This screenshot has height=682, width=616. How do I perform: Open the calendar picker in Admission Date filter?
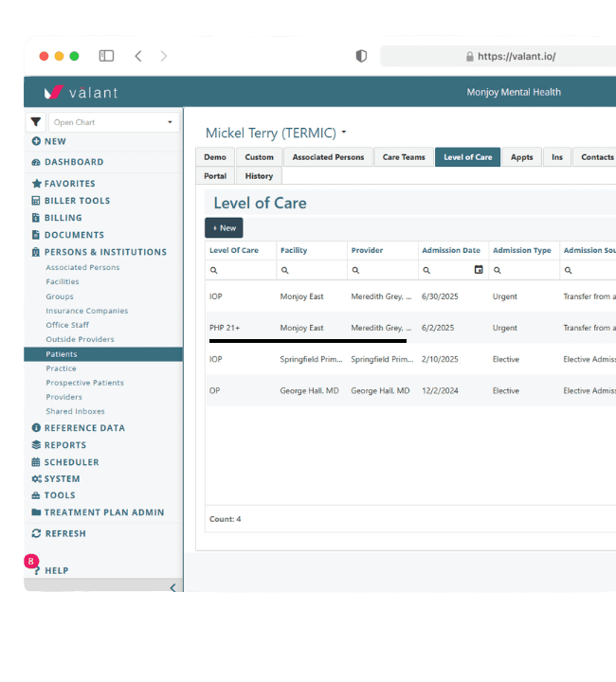(478, 270)
